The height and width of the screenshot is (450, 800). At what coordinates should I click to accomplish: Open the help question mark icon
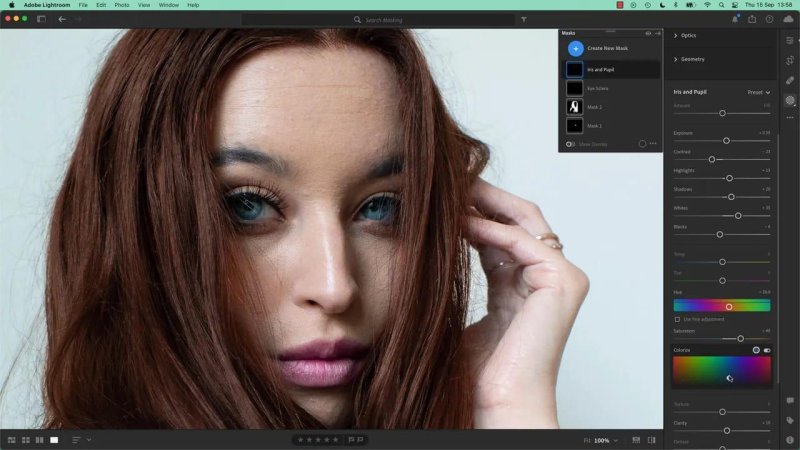click(x=769, y=19)
